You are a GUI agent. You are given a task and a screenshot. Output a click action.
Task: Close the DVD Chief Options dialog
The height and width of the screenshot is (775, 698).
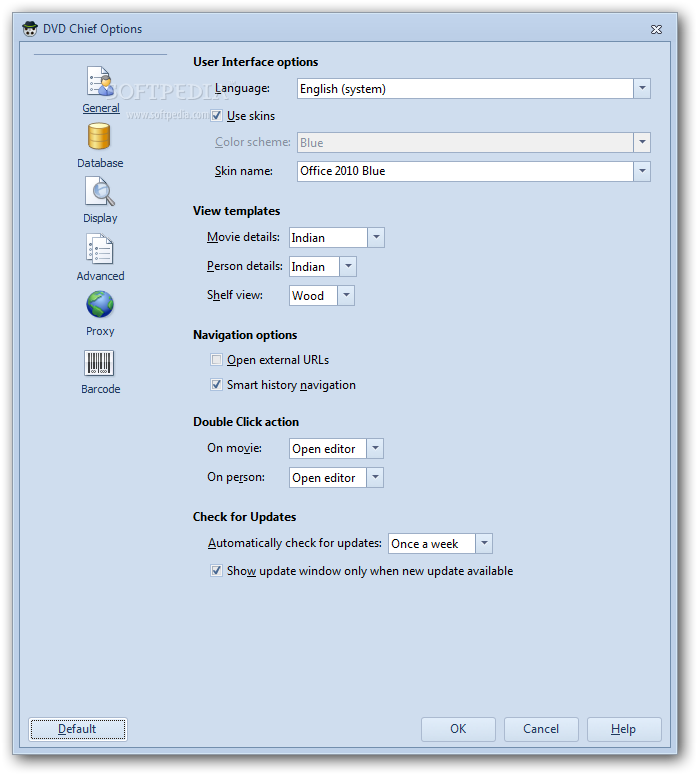656,30
